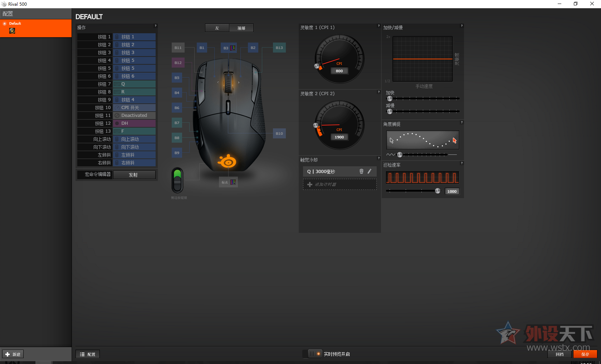
Task: Open the logo illumination color icon near 标志
Action: point(233,182)
